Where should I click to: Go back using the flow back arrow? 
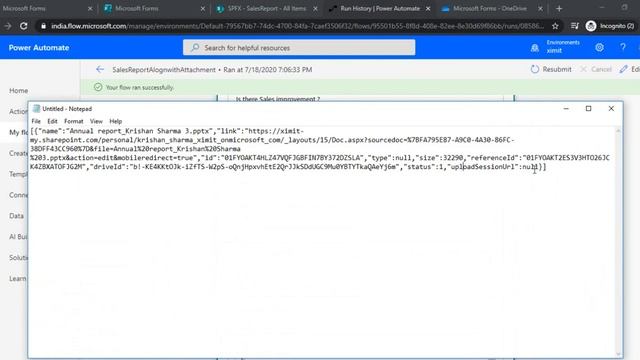click(x=100, y=69)
